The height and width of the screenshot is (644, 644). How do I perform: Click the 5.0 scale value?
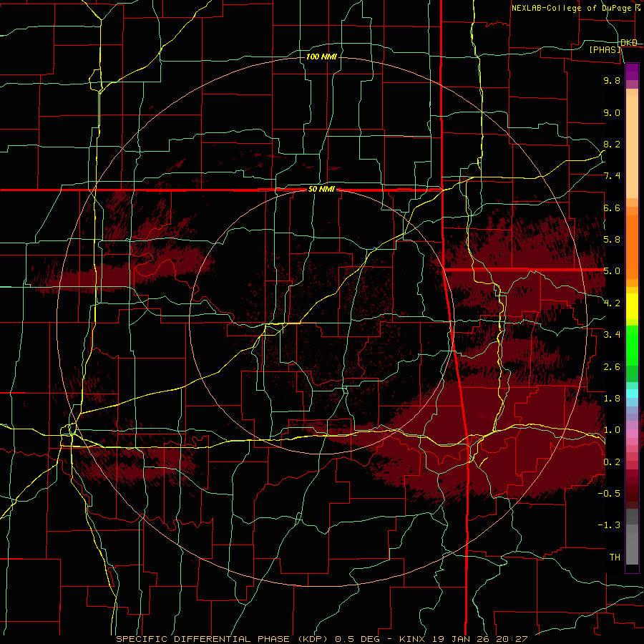(x=612, y=271)
